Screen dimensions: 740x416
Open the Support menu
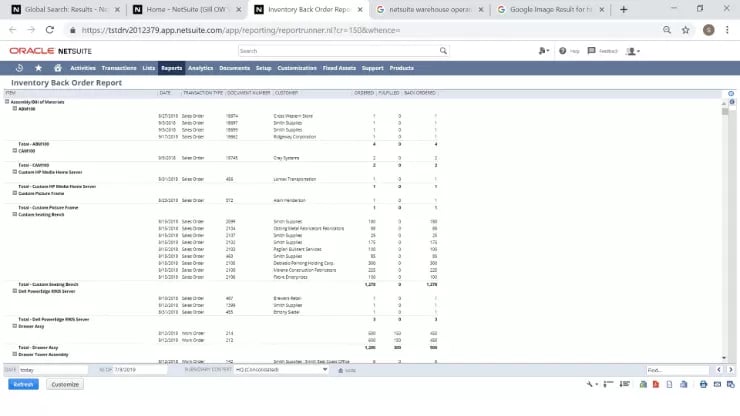(372, 68)
